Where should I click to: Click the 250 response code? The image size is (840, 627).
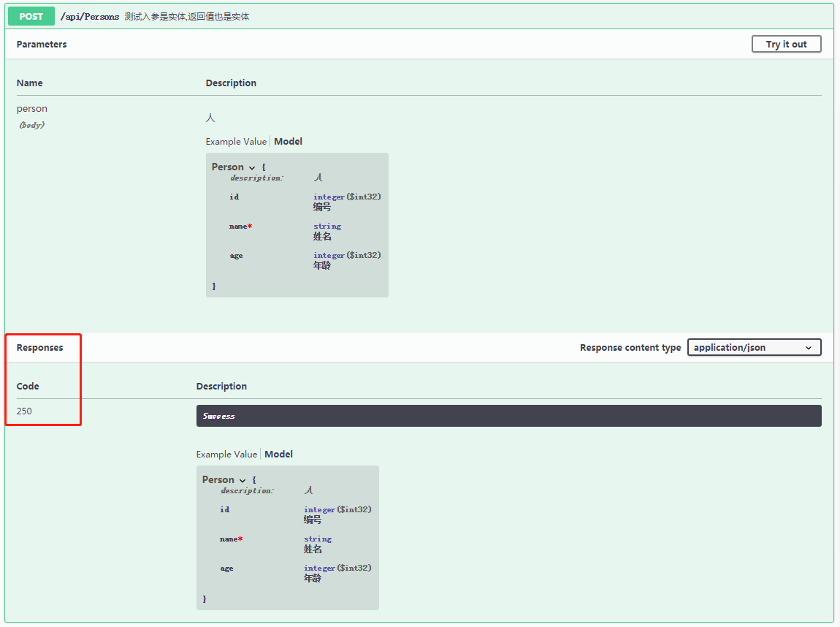pyautogui.click(x=24, y=411)
